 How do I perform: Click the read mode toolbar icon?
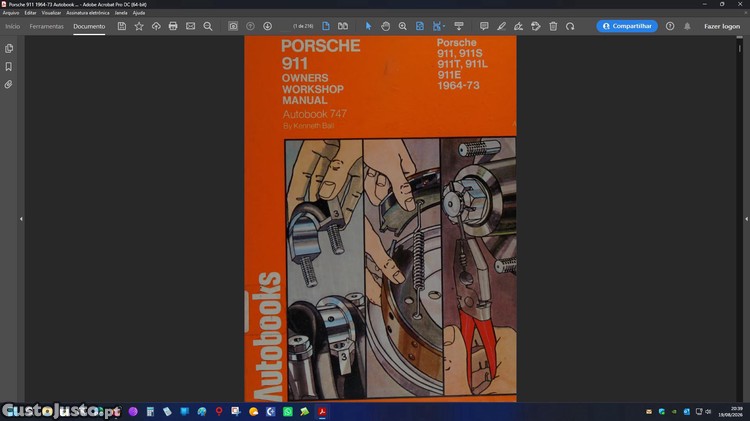(x=459, y=26)
